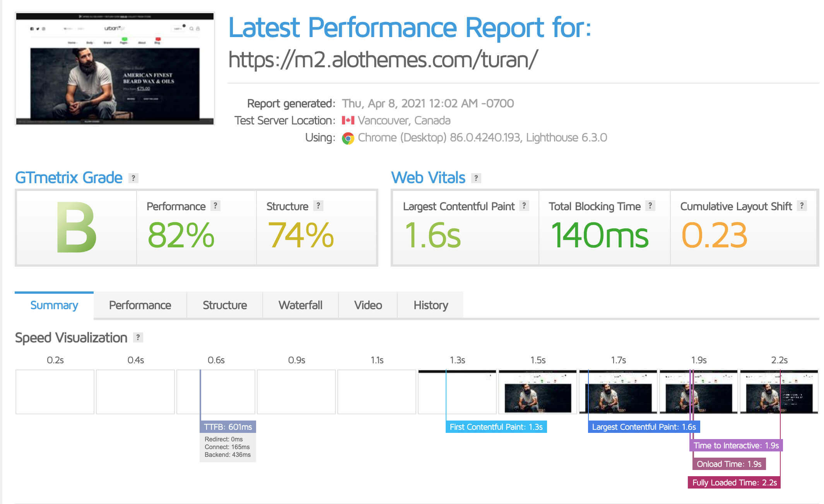Viewport: 824px width, 504px height.
Task: Click the Structure score question mark
Action: [x=318, y=206]
